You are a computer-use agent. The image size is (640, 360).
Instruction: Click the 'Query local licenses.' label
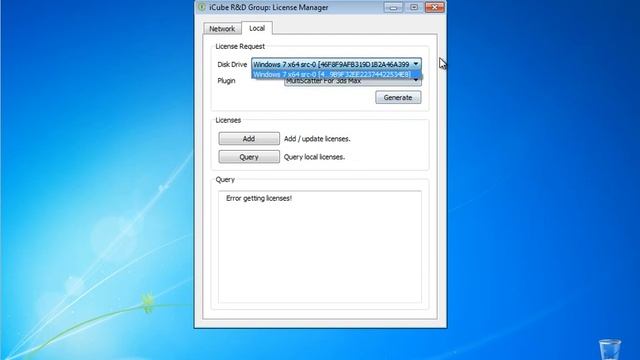[x=314, y=157]
